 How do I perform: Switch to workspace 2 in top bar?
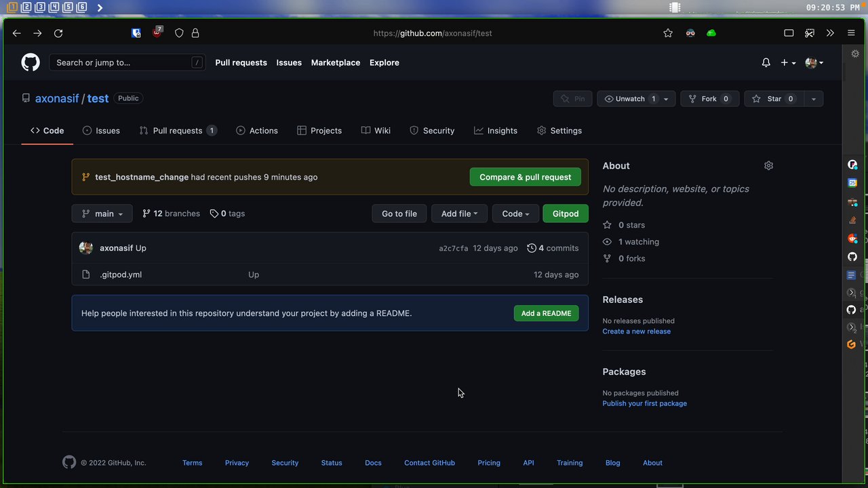click(x=26, y=7)
